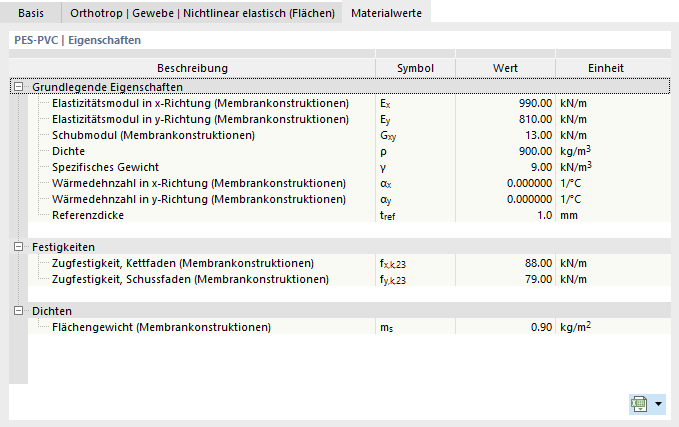Screen dimensions: 679x427
Task: Collapse the Grundlegende Eigenschaften group
Action: (18, 87)
